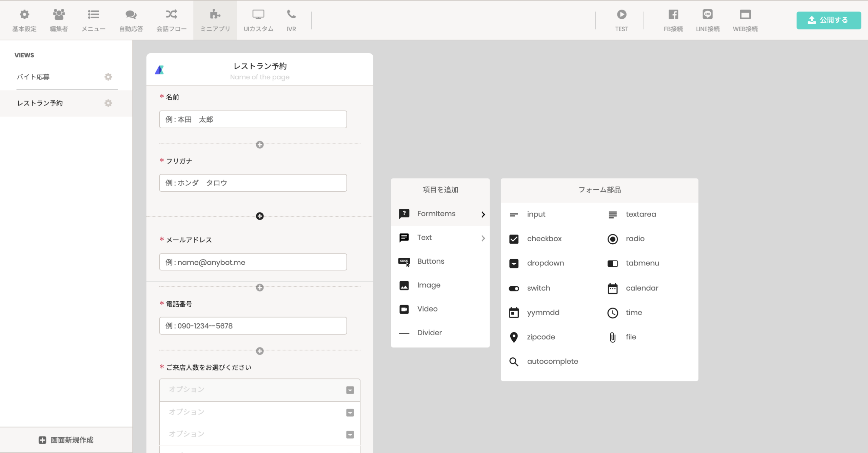
Task: Open the first オプション dropdown
Action: point(259,390)
